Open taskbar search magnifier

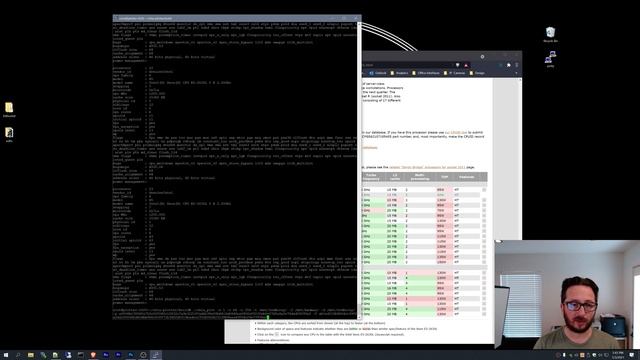point(18,355)
